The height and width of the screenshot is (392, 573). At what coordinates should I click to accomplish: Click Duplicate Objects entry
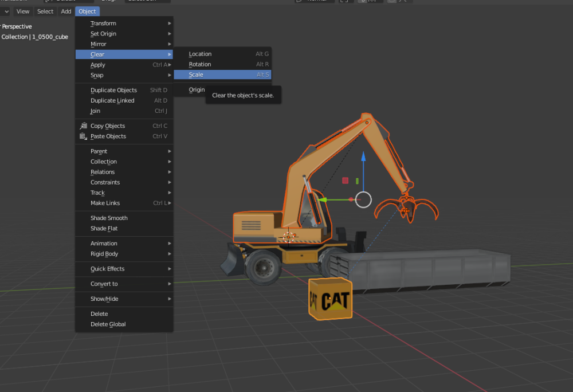coord(113,90)
